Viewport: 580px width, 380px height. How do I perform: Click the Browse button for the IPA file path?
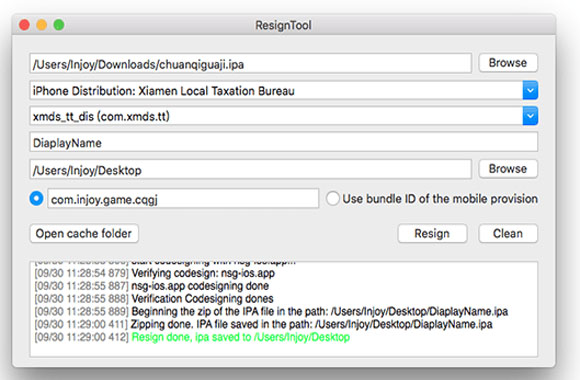pyautogui.click(x=508, y=63)
